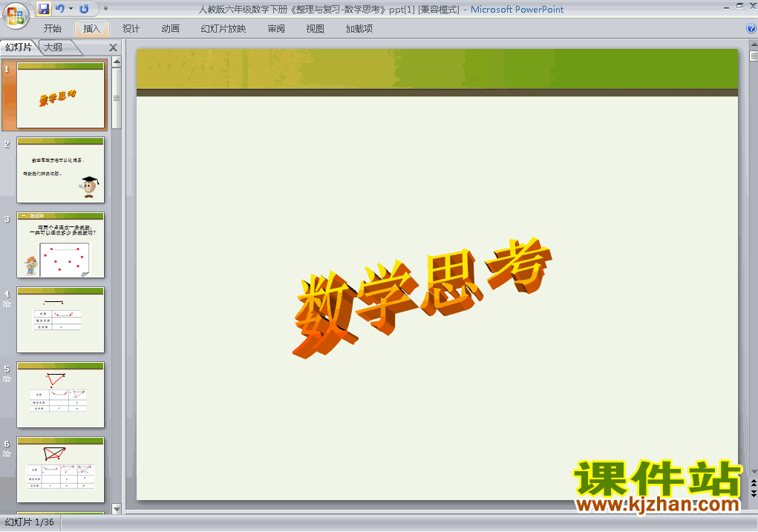Image resolution: width=758 pixels, height=532 pixels.
Task: Select slide 2 thumbnail with graduate character
Action: 60,170
